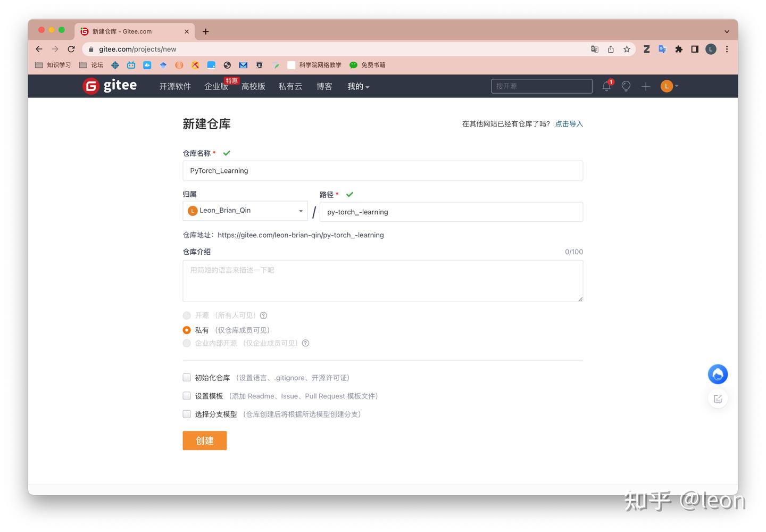This screenshot has height=532, width=766.
Task: Reload the page
Action: (71, 49)
